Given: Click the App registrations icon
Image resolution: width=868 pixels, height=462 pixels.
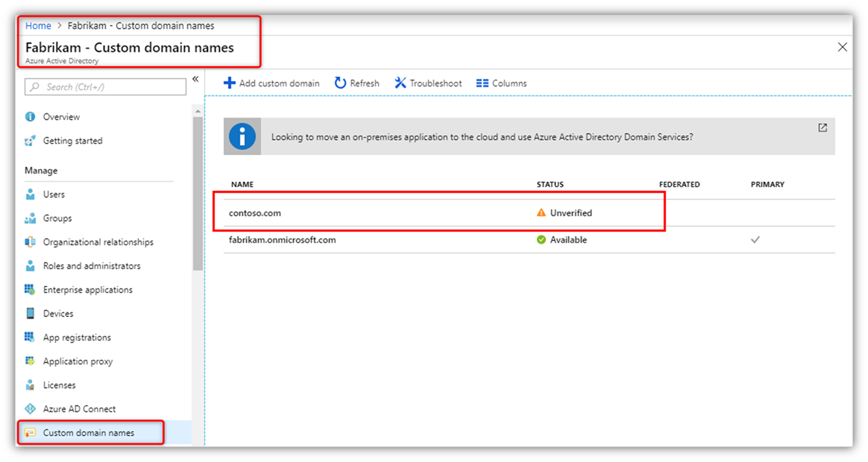Looking at the screenshot, I should pyautogui.click(x=31, y=337).
